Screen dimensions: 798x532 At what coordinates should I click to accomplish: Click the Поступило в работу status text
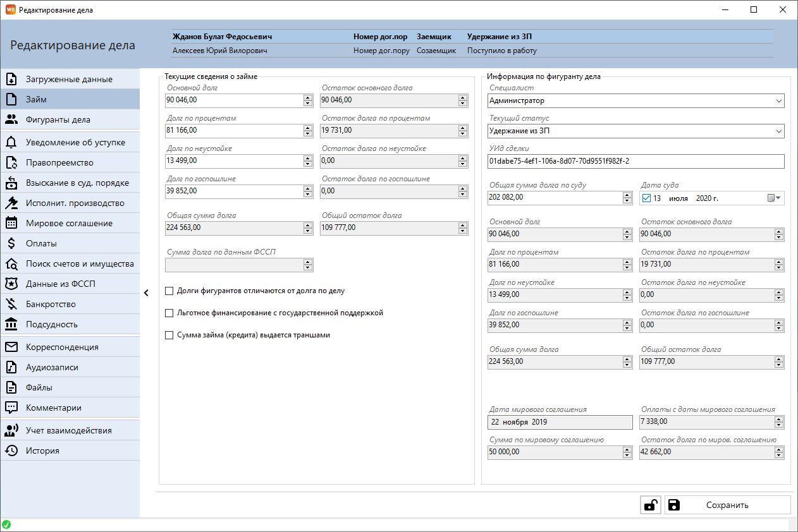(x=502, y=51)
